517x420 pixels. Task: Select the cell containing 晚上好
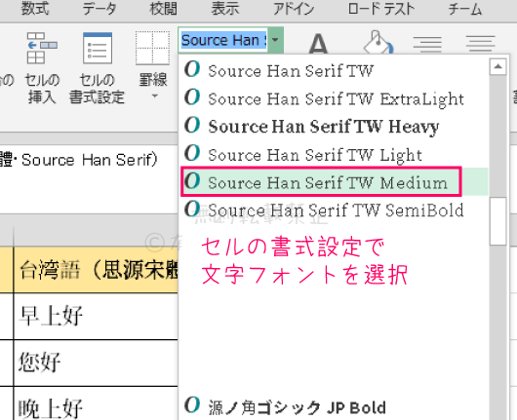coord(96,403)
